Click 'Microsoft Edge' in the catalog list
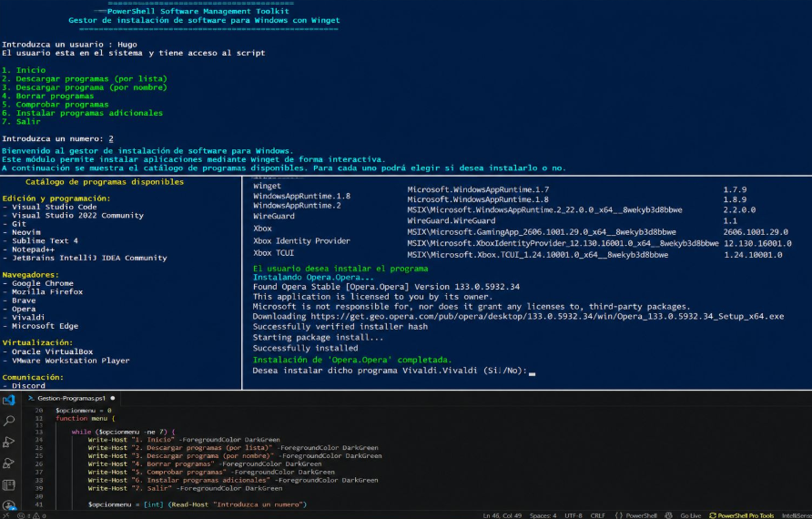Image resolution: width=812 pixels, height=519 pixels. (x=45, y=326)
